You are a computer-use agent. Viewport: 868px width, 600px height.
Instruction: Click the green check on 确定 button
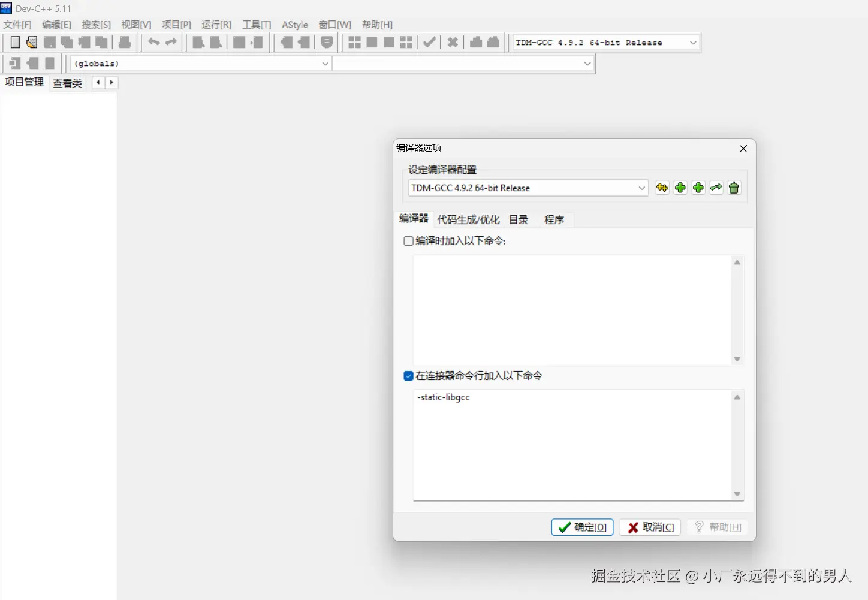point(564,527)
